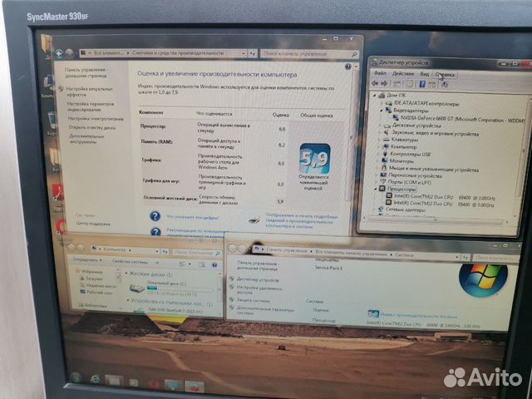This screenshot has height=399, width=532.
Task: Open the Справка menu in Device Manager
Action: click(x=445, y=74)
